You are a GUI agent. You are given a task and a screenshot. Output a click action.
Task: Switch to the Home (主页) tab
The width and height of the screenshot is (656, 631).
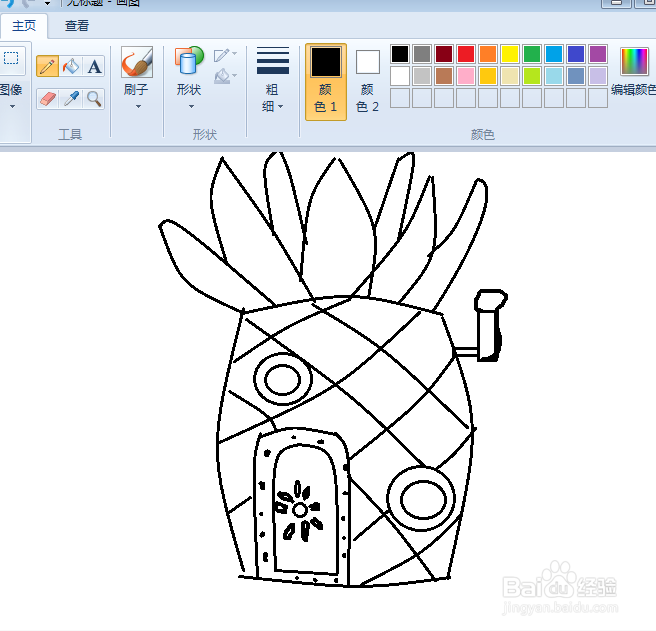pos(24,26)
